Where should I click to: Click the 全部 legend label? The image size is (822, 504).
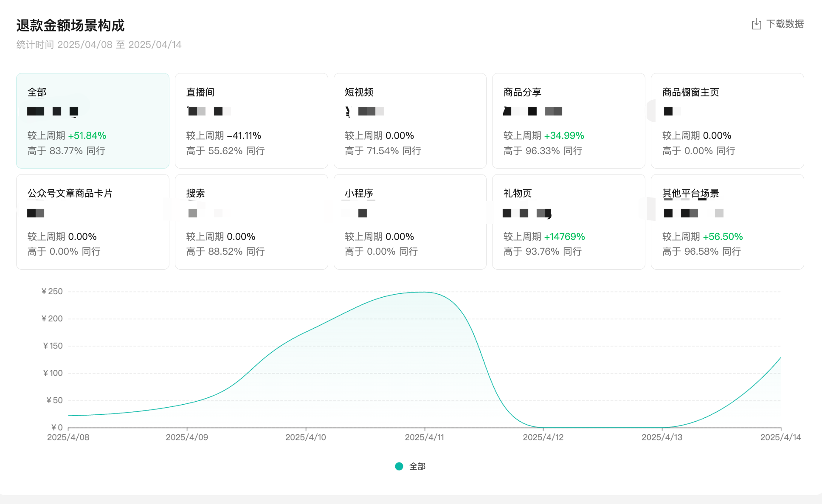point(417,466)
